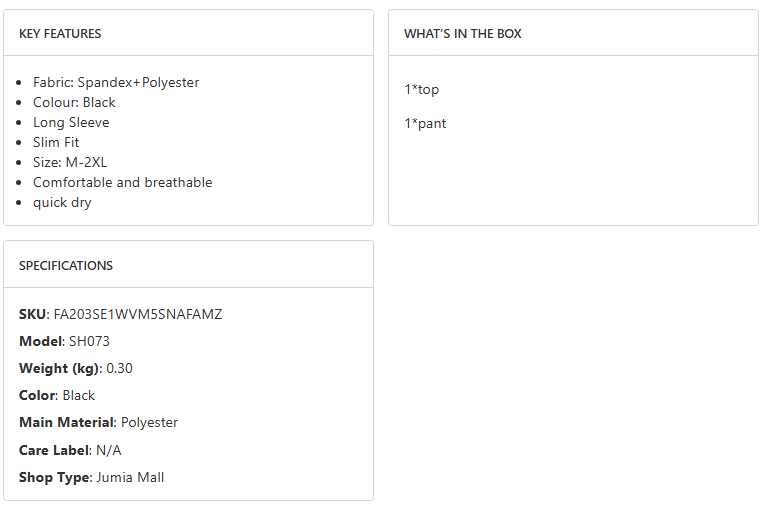
Task: Select the quick dry bullet
Action: (62, 203)
